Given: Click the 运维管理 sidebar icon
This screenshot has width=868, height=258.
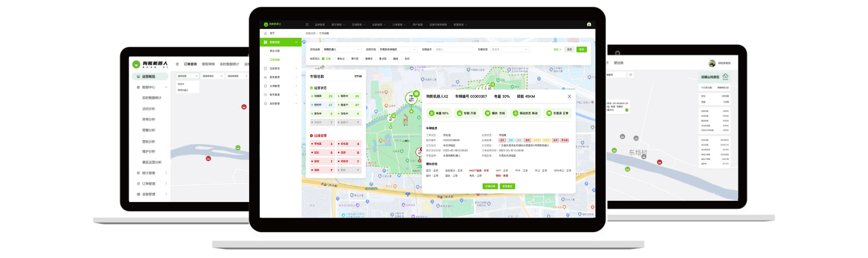Looking at the screenshot, I should pyautogui.click(x=265, y=68).
